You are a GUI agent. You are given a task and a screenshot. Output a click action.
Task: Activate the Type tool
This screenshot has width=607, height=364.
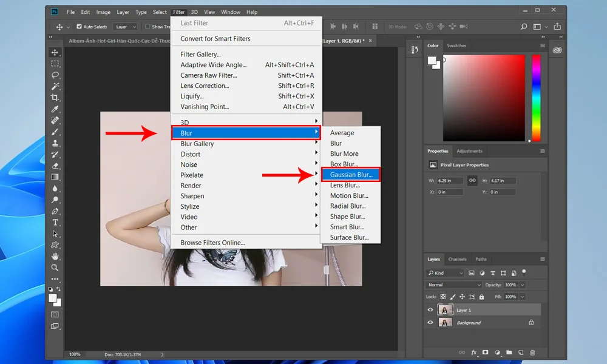(x=55, y=223)
